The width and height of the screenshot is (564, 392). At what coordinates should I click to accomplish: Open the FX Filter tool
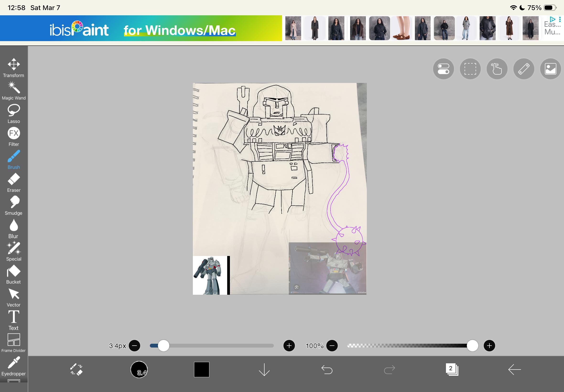coord(14,137)
